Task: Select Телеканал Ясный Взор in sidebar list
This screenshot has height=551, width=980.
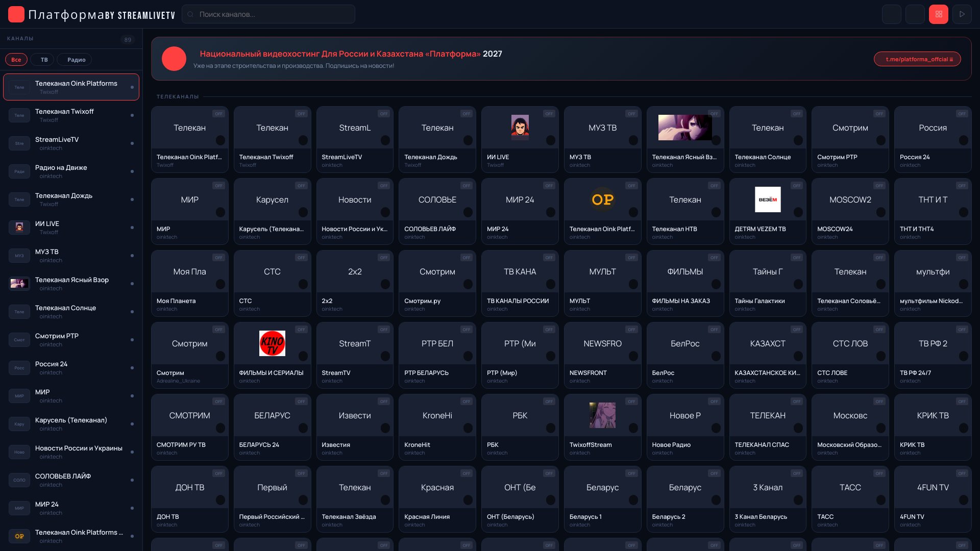Action: pos(71,284)
